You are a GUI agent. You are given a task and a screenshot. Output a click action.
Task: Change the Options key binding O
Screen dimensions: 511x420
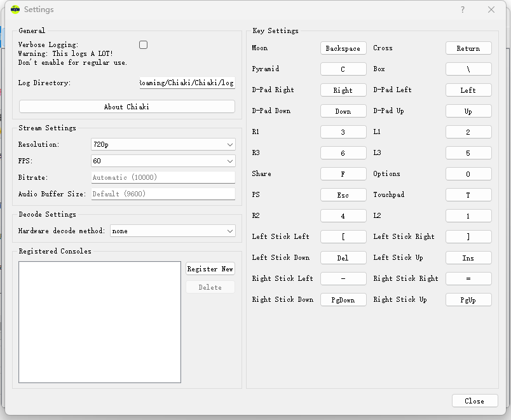pos(468,174)
